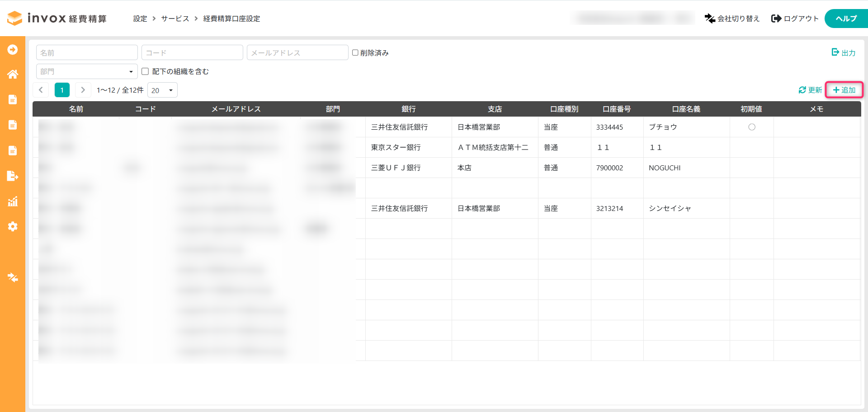This screenshot has height=412, width=868.
Task: Expand sidebar using the arrow circle icon
Action: tap(13, 49)
